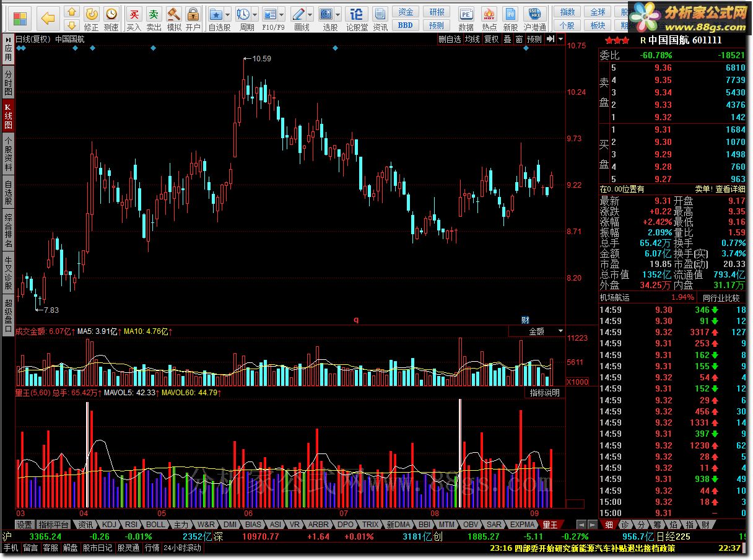
Task: Select the EXPMA indicator tab
Action: [521, 525]
